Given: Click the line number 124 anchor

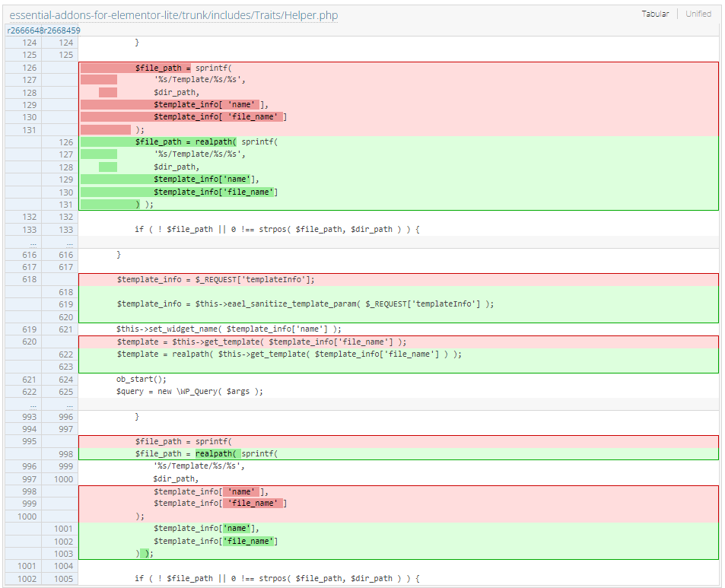Looking at the screenshot, I should 29,43.
